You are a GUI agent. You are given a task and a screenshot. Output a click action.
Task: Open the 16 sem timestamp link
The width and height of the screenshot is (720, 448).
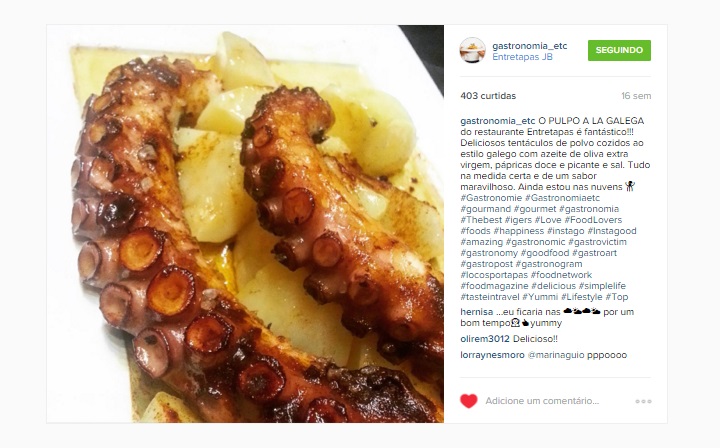tap(636, 95)
